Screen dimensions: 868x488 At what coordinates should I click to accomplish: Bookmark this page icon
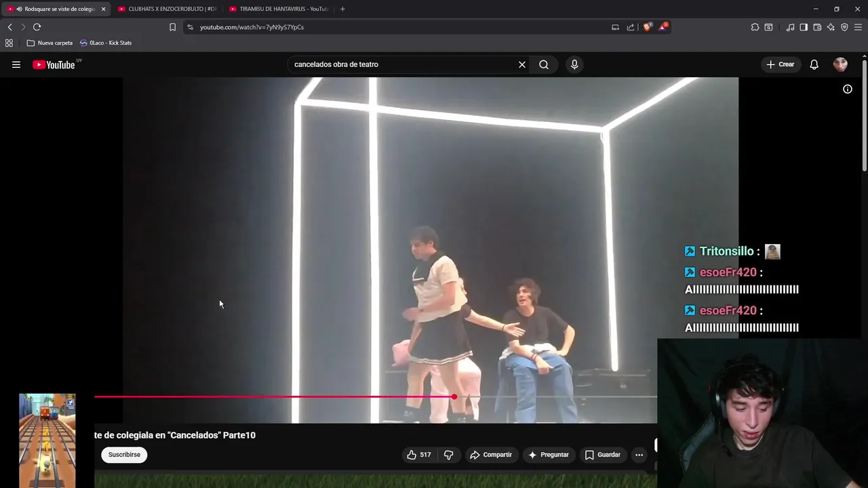172,27
